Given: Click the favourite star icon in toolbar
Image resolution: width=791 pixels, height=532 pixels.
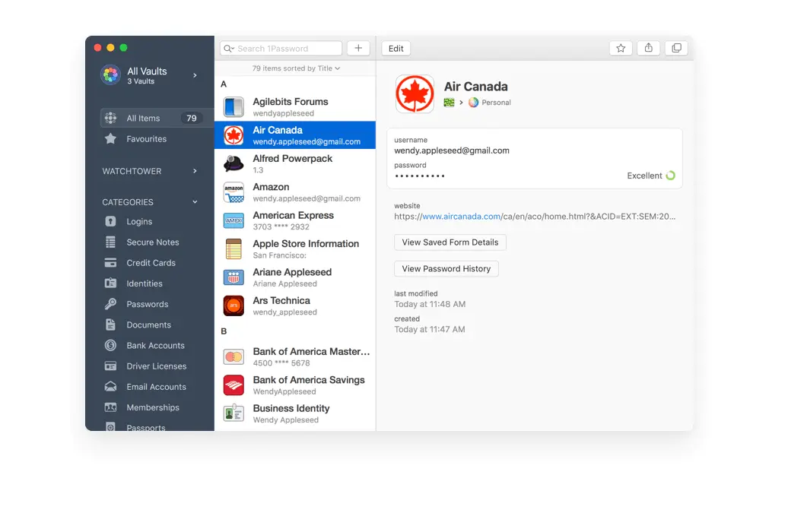Looking at the screenshot, I should click(x=621, y=49).
